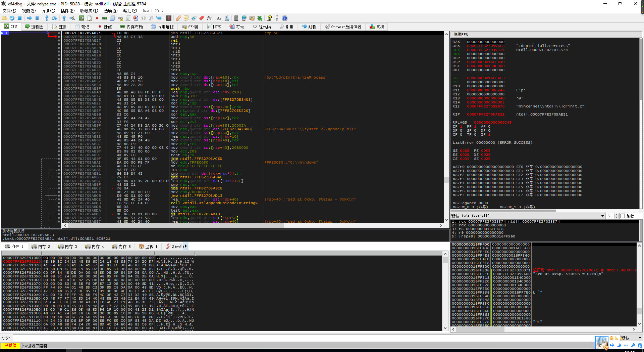Step over with the curved arrow icon
Viewport: 644px width, 352px height.
[54, 18]
